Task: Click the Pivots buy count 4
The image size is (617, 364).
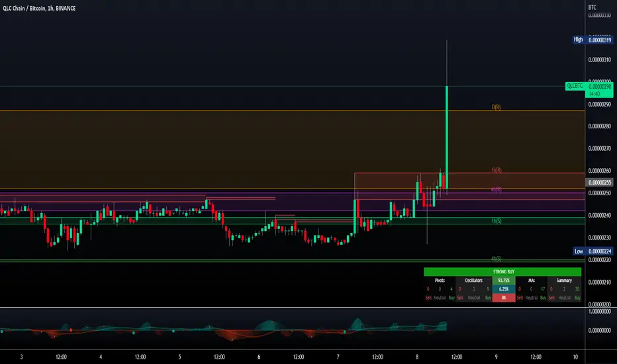Action: [451, 289]
